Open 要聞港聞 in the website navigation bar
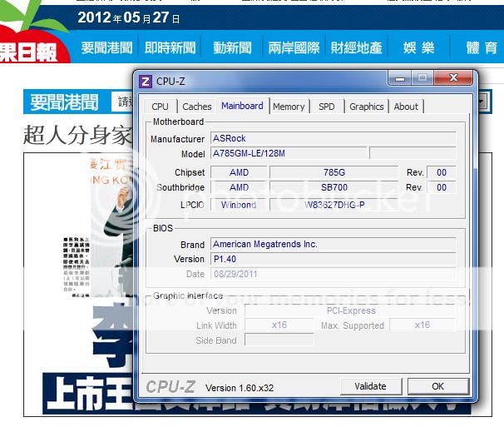 106,47
